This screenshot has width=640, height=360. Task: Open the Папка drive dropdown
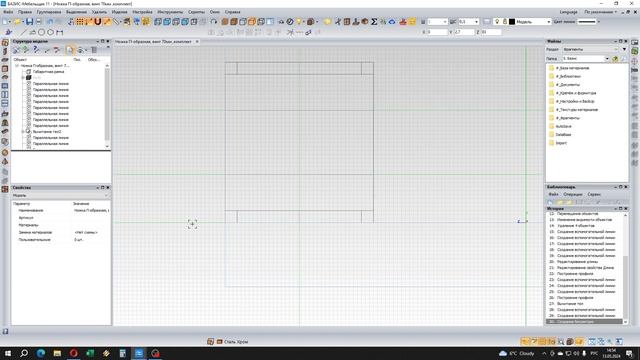(x=607, y=59)
